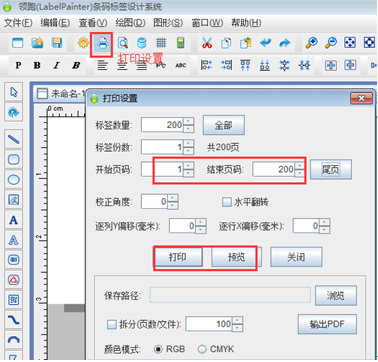Open calculator icon in toolbar
This screenshot has width=378, height=362.
pos(180,43)
